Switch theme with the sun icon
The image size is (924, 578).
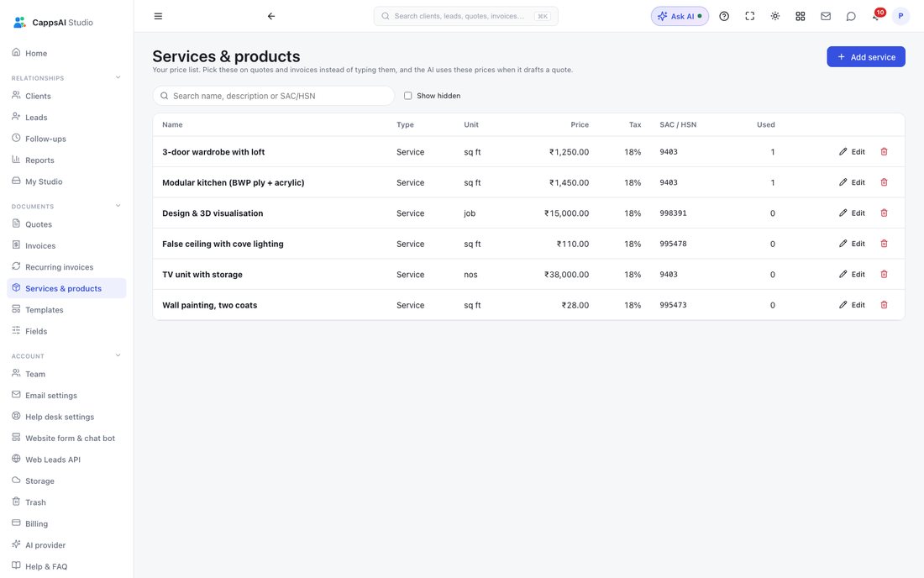click(x=775, y=17)
